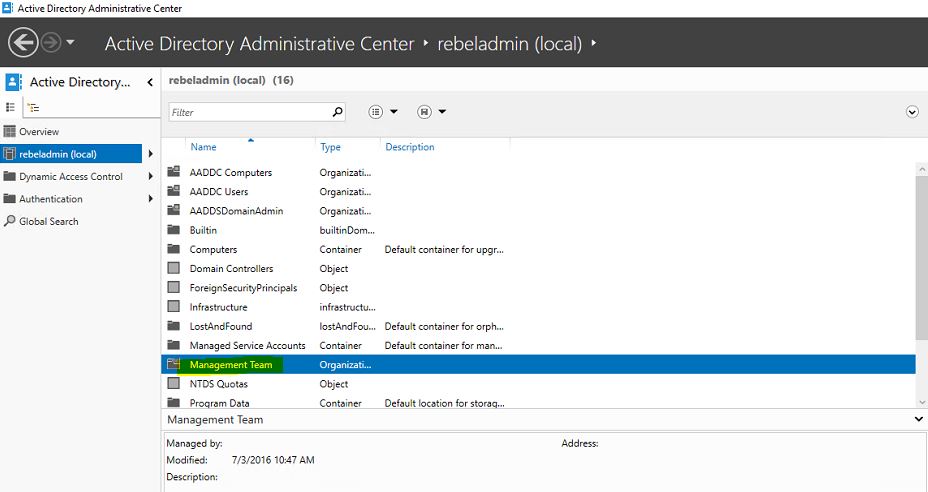Open Dynamic Access Control node

point(70,176)
